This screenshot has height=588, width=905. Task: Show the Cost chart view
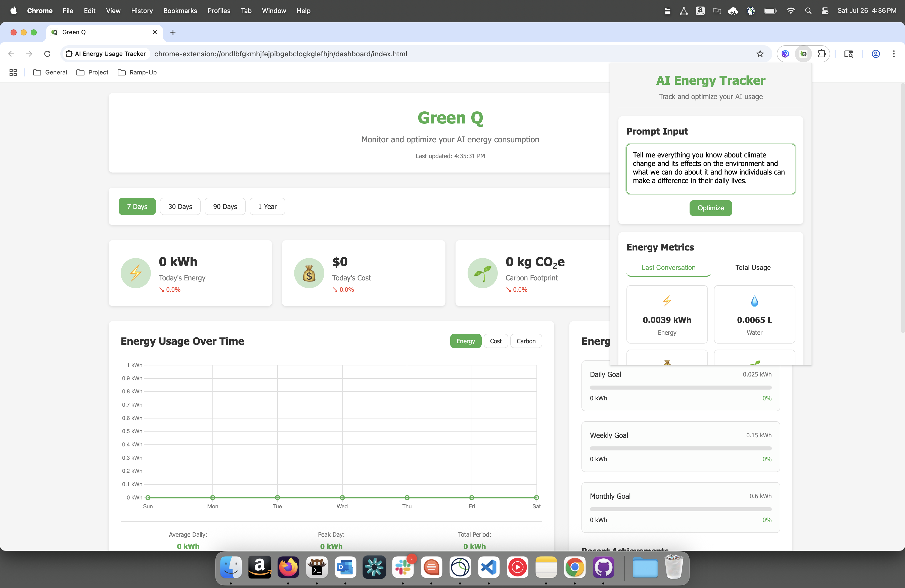[x=495, y=341]
